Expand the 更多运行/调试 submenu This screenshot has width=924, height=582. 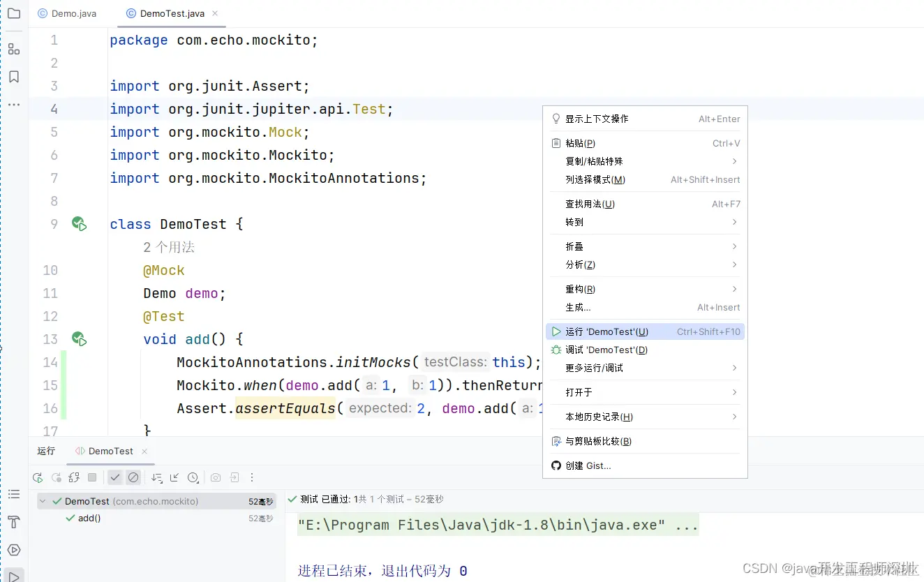tap(645, 368)
